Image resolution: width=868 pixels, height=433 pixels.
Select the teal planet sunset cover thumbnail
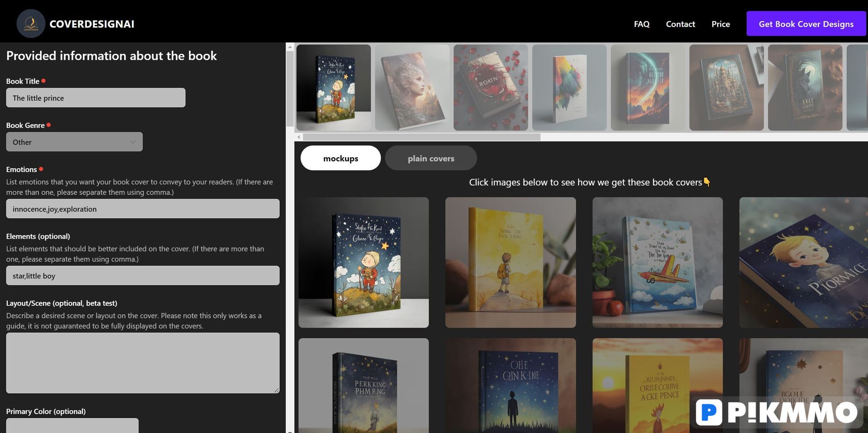[648, 88]
